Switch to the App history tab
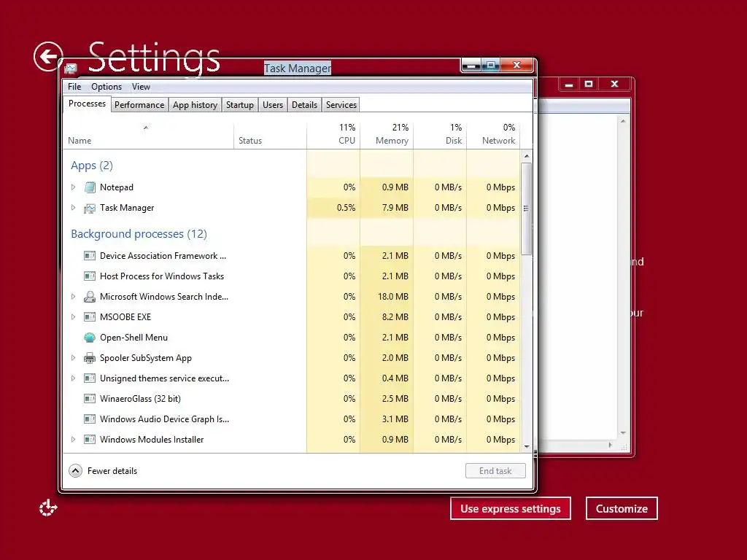This screenshot has height=560, width=747. click(195, 105)
